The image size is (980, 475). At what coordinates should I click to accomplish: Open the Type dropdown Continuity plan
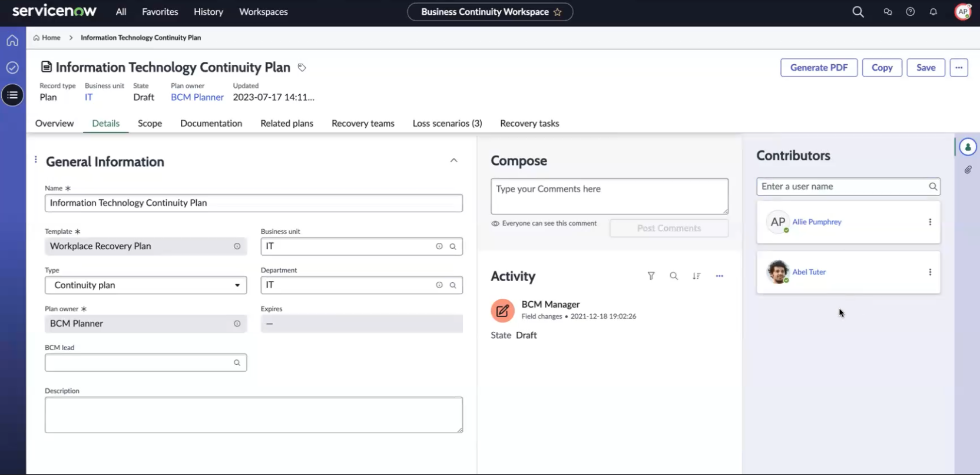(x=145, y=285)
